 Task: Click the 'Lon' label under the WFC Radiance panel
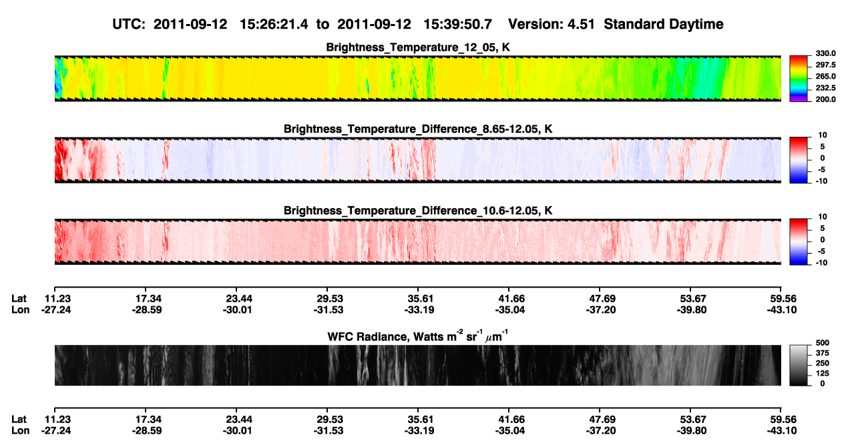click(x=20, y=430)
